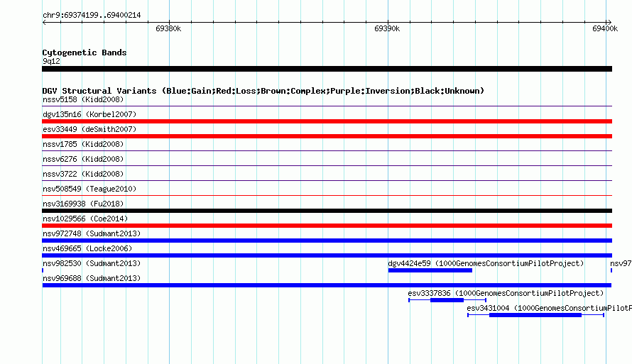632x364 pixels.
Task: Open variant nsv1029566 (Coe2014) label
Action: point(85,219)
